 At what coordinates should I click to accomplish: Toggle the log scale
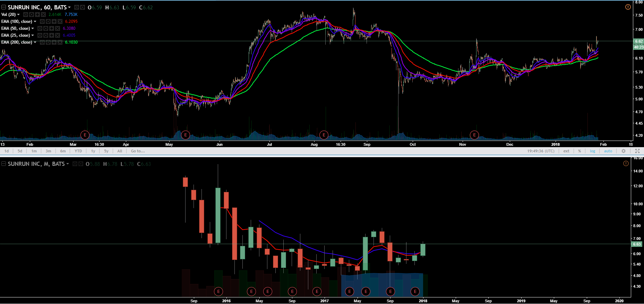pyautogui.click(x=593, y=151)
